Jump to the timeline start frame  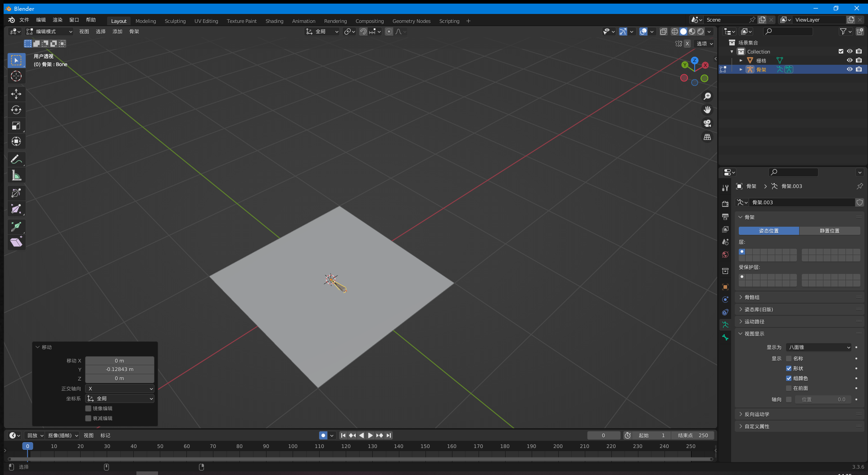(x=343, y=435)
